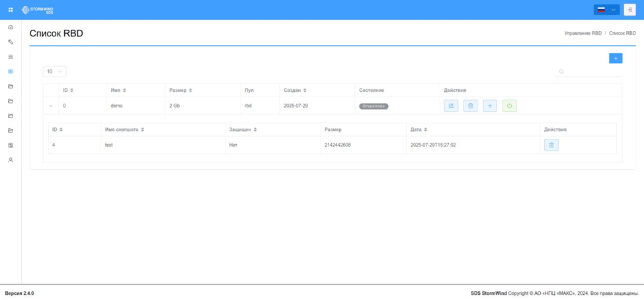
Task: Click the test snapshot name cell
Action: point(163,145)
